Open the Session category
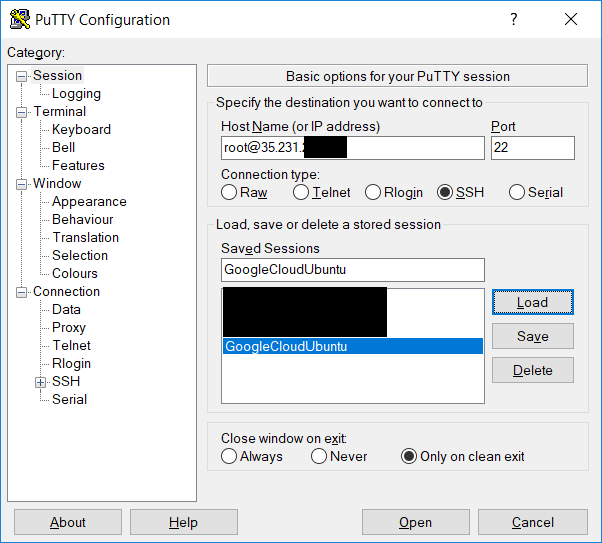The height and width of the screenshot is (543, 602). pyautogui.click(x=57, y=76)
